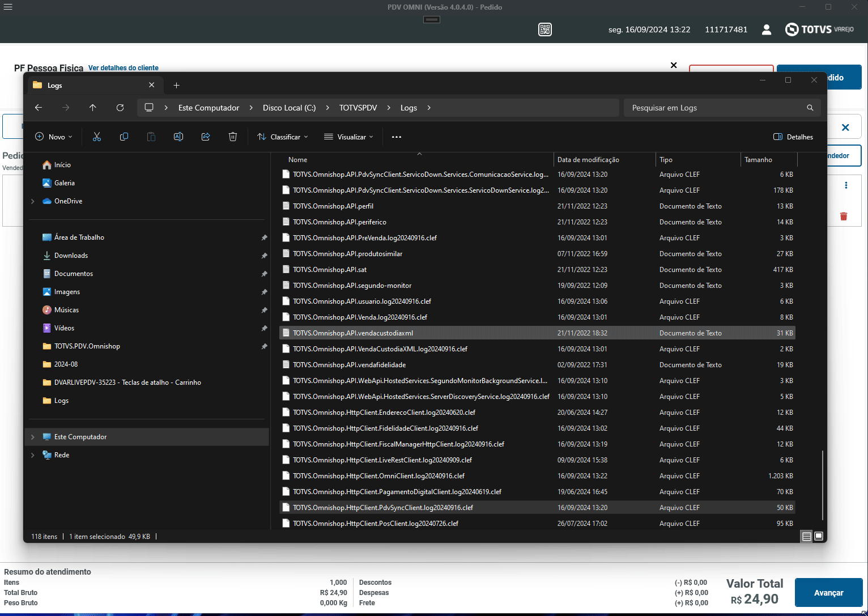The width and height of the screenshot is (868, 616).
Task: Go back with the left arrow
Action: [x=39, y=108]
